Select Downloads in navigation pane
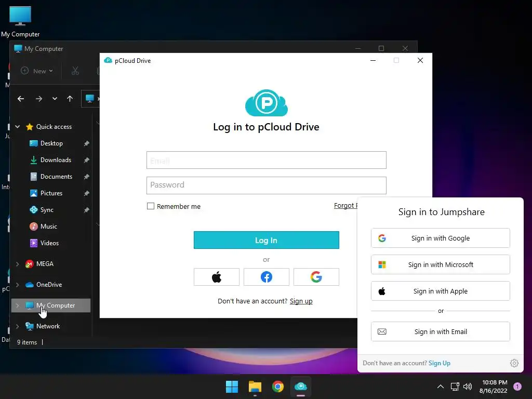 (56, 160)
